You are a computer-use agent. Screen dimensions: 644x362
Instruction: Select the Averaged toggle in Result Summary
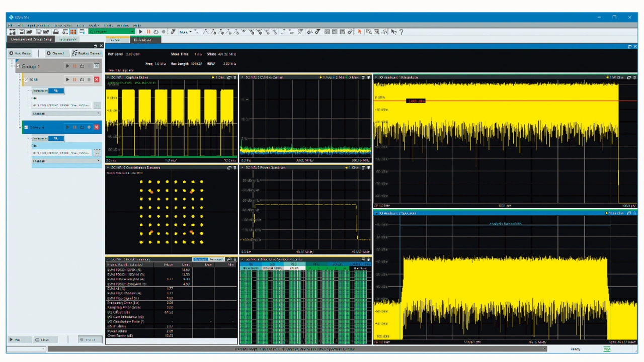click(216, 259)
